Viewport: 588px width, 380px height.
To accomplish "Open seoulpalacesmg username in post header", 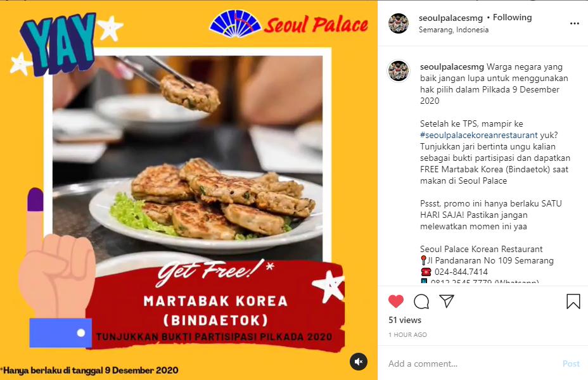I will point(451,18).
